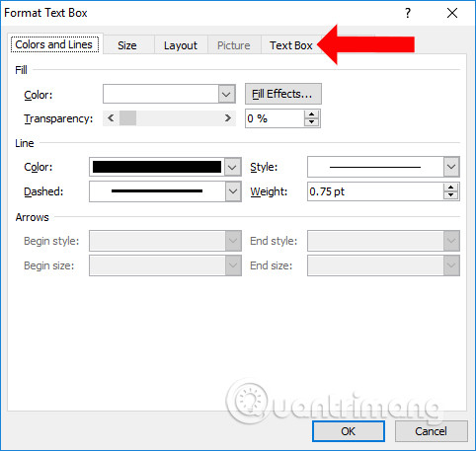
Task: Expand the Line Color dropdown arrow
Action: click(x=232, y=167)
